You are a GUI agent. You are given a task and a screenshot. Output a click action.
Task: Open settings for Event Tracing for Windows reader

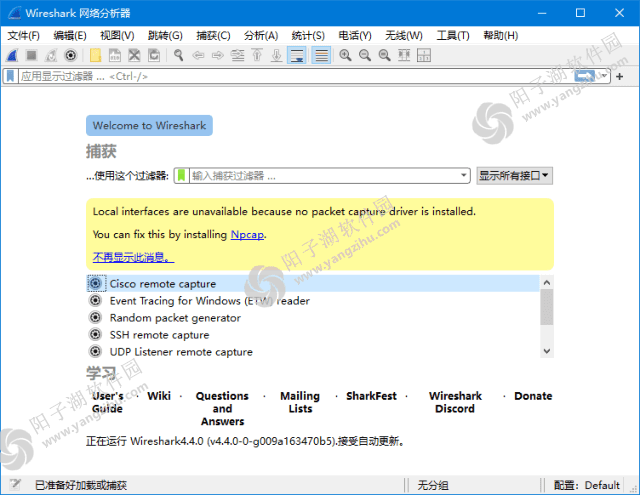[x=95, y=300]
